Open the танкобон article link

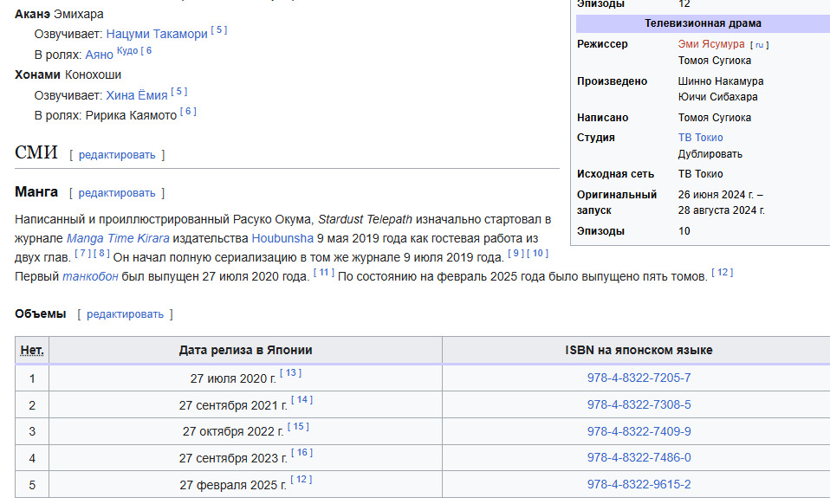tap(90, 276)
